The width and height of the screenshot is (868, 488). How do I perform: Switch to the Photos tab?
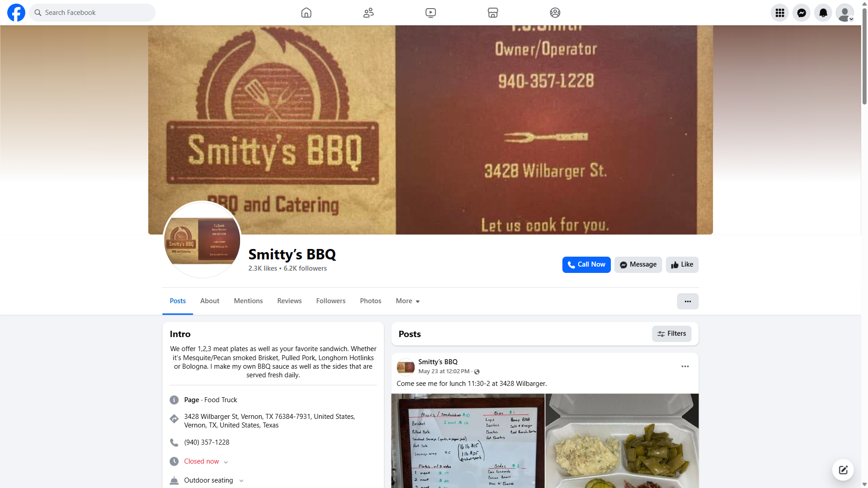pyautogui.click(x=370, y=301)
